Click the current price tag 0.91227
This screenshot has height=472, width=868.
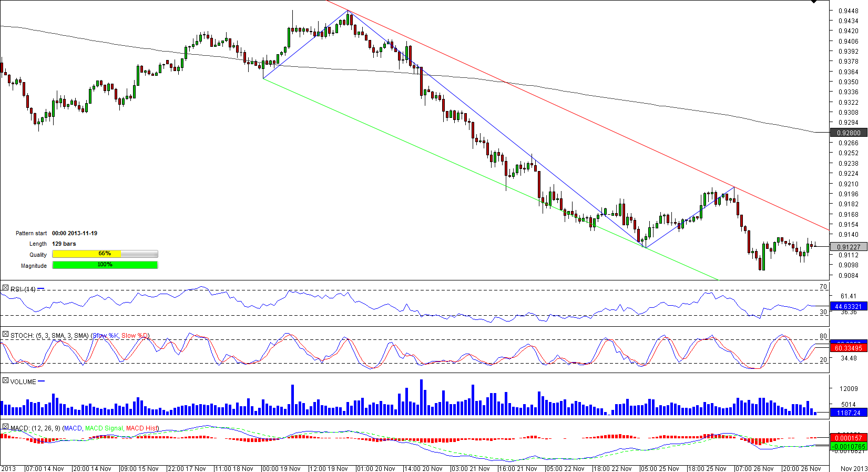848,247
